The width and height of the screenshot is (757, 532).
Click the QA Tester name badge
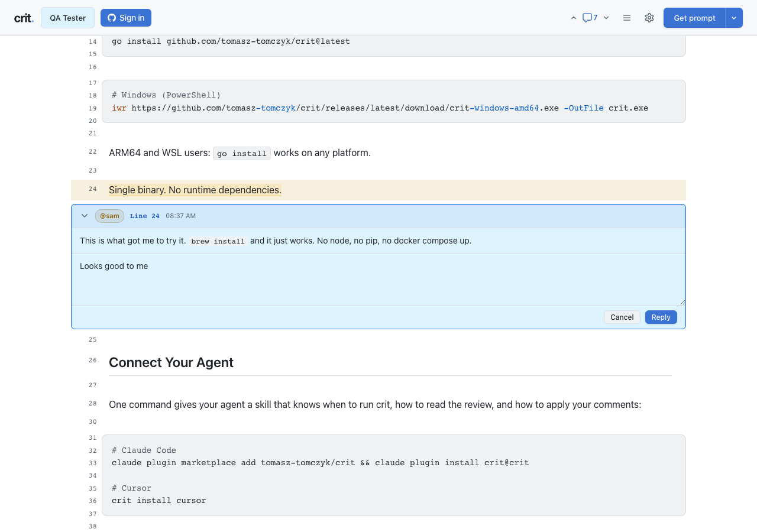tap(67, 18)
